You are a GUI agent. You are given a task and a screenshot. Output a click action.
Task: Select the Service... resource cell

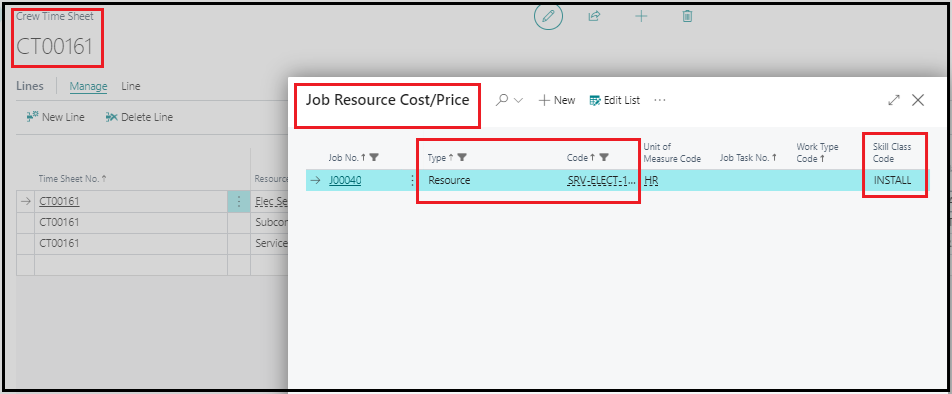tap(270, 243)
